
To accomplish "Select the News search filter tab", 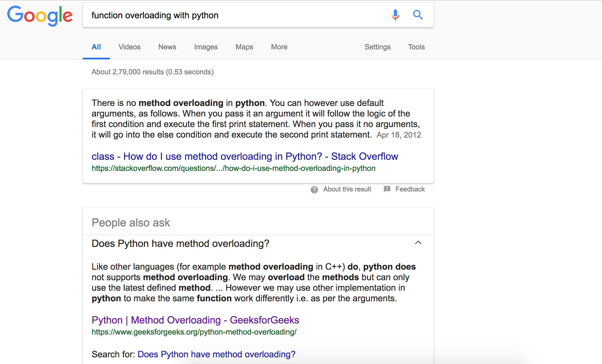I will point(167,47).
